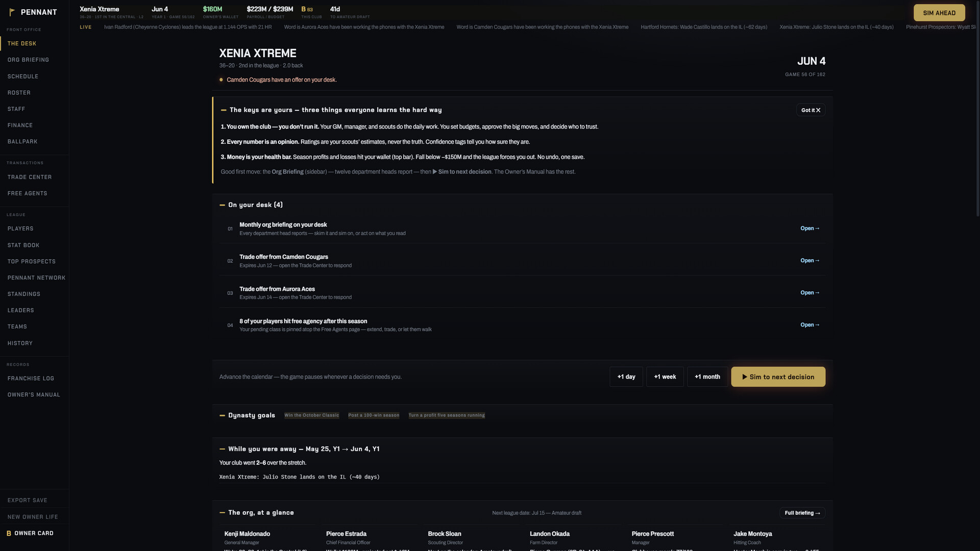The width and height of the screenshot is (980, 551).
Task: Select the 'Post a 100-win season' goal
Action: (374, 415)
